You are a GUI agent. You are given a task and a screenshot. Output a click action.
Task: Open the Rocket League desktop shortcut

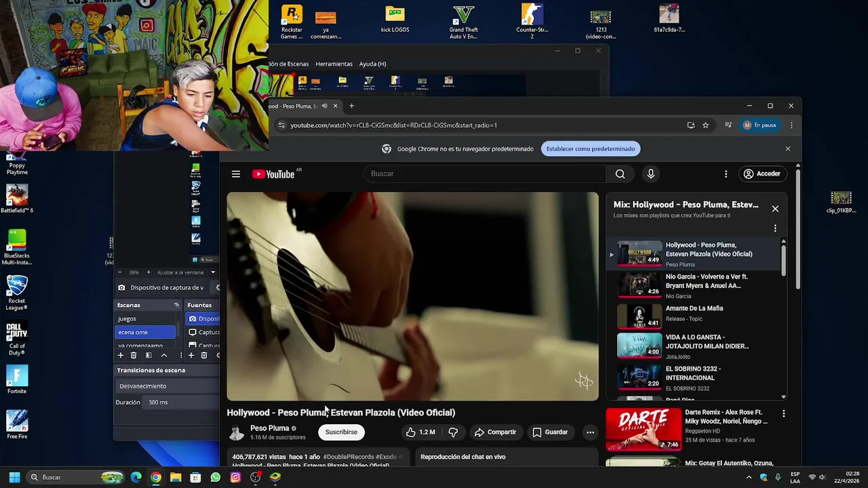click(x=17, y=293)
